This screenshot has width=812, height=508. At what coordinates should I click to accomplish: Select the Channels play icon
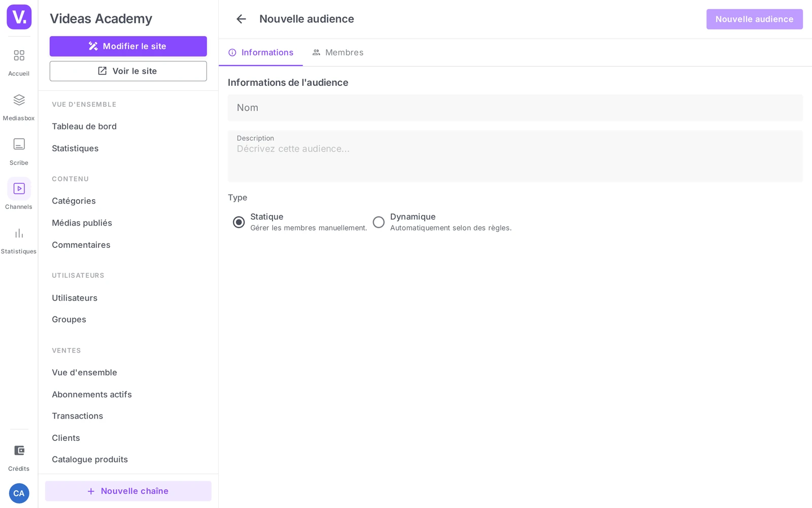(x=19, y=188)
